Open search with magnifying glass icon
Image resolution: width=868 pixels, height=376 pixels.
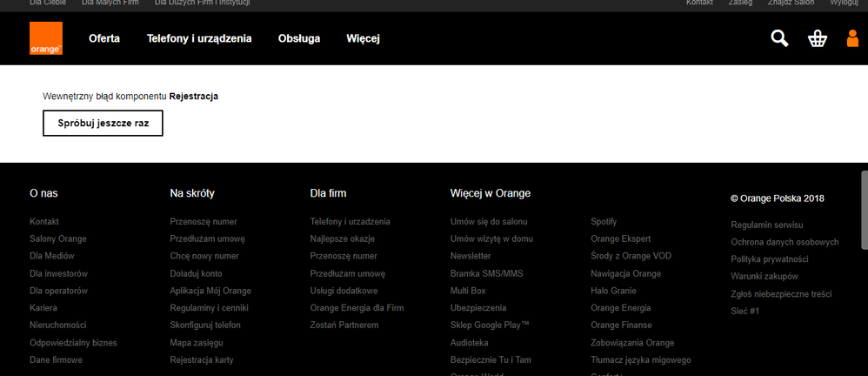pyautogui.click(x=779, y=38)
